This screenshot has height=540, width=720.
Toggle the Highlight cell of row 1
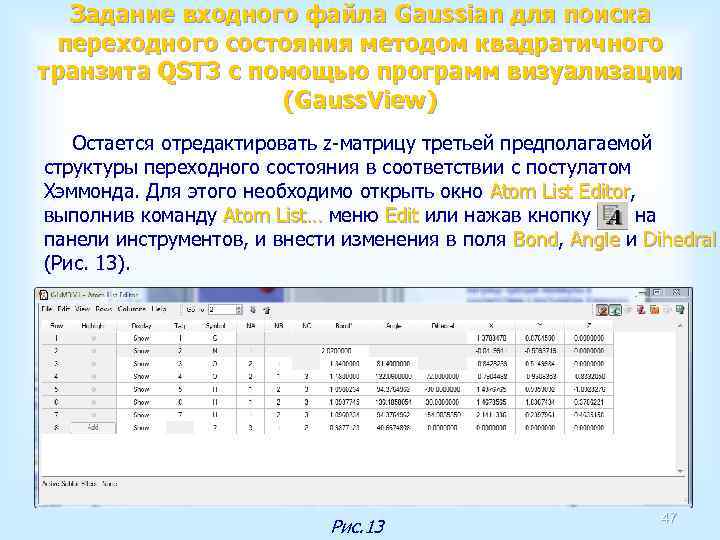pos(93,338)
